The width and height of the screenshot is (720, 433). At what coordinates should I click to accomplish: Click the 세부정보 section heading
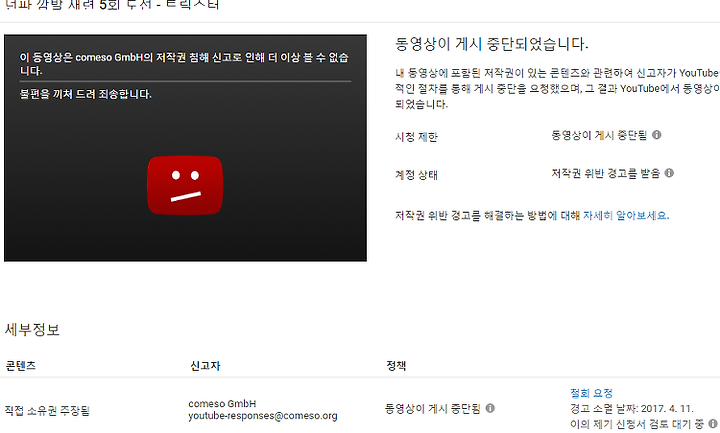[32, 330]
